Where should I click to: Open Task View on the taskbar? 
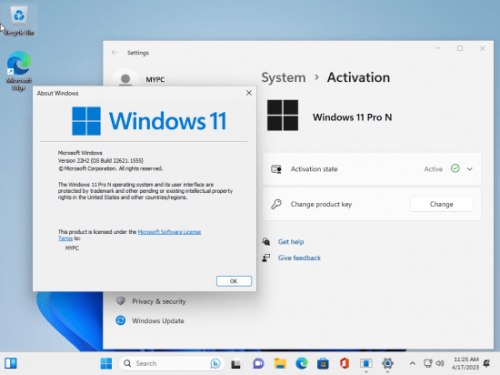pos(236,363)
